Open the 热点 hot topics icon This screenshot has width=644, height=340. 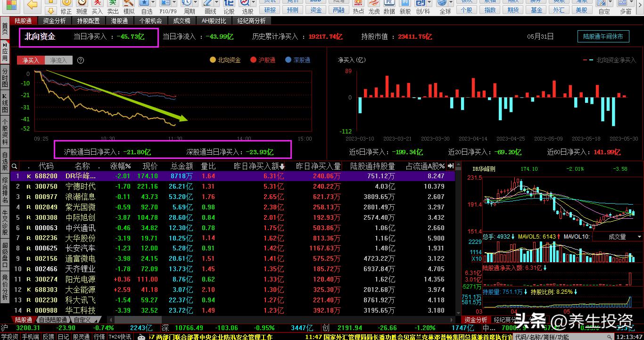358,7
